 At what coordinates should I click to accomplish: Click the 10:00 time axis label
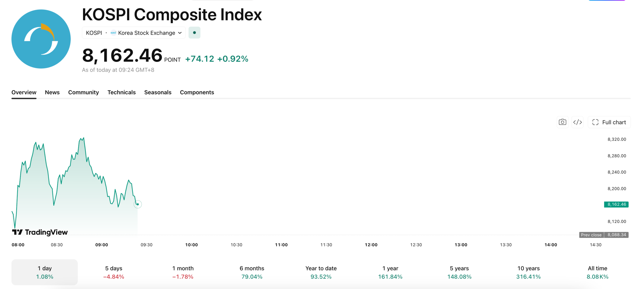[191, 245]
